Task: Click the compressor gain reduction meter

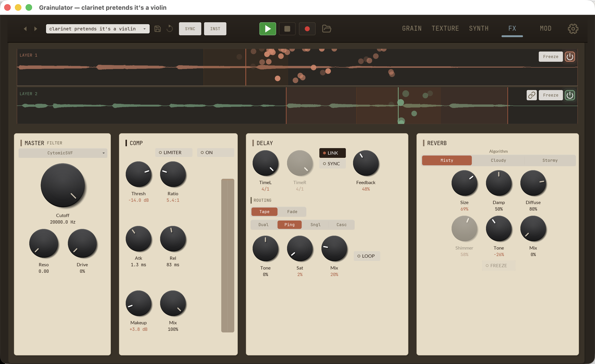Action: coord(228,255)
